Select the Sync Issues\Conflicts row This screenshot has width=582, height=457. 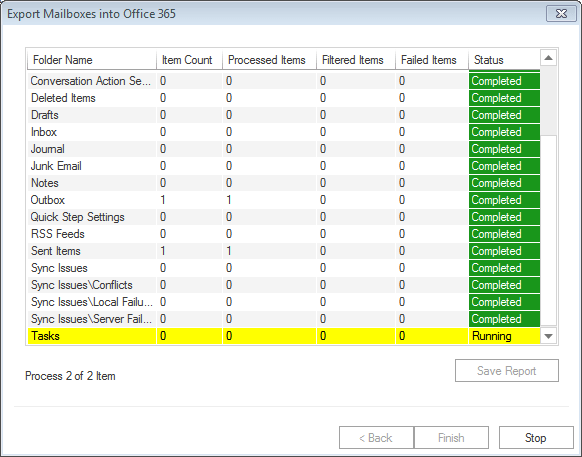pyautogui.click(x=284, y=285)
